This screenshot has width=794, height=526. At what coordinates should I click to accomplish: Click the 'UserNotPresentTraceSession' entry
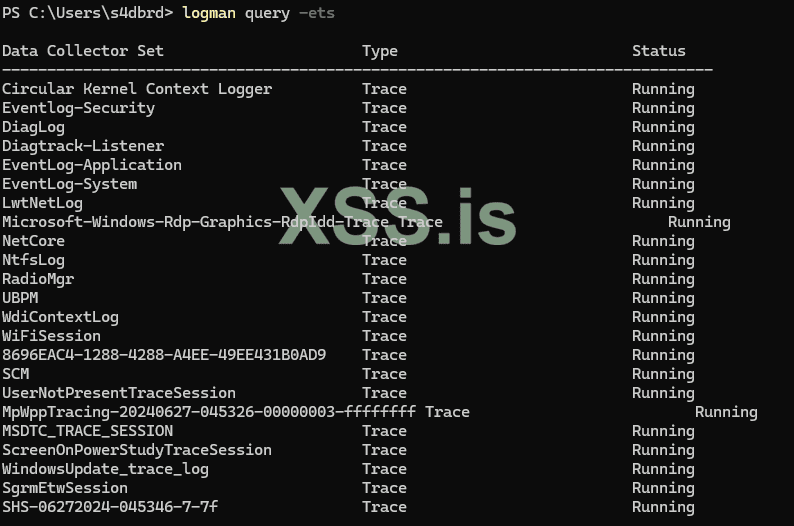pos(119,393)
